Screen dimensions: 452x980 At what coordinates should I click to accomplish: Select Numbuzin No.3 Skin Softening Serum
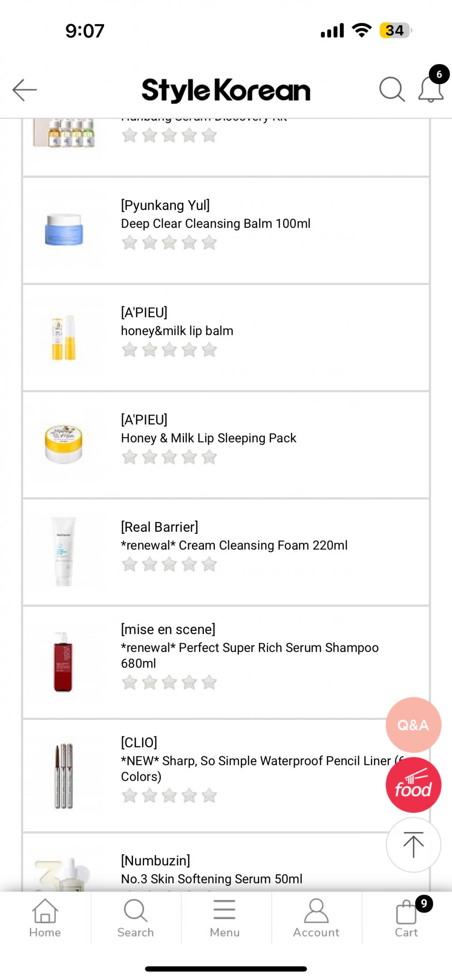pyautogui.click(x=211, y=878)
